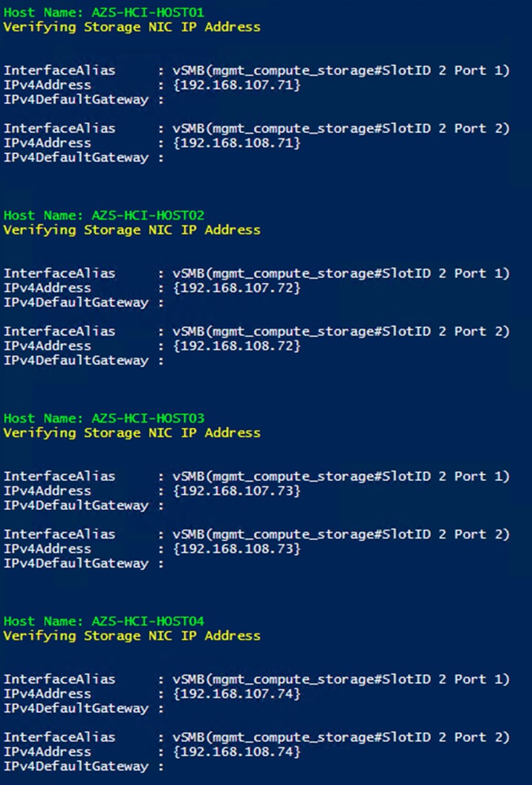This screenshot has width=532, height=785.
Task: Click HOST03 vSMB Port 1 interface alias value
Action: click(341, 477)
